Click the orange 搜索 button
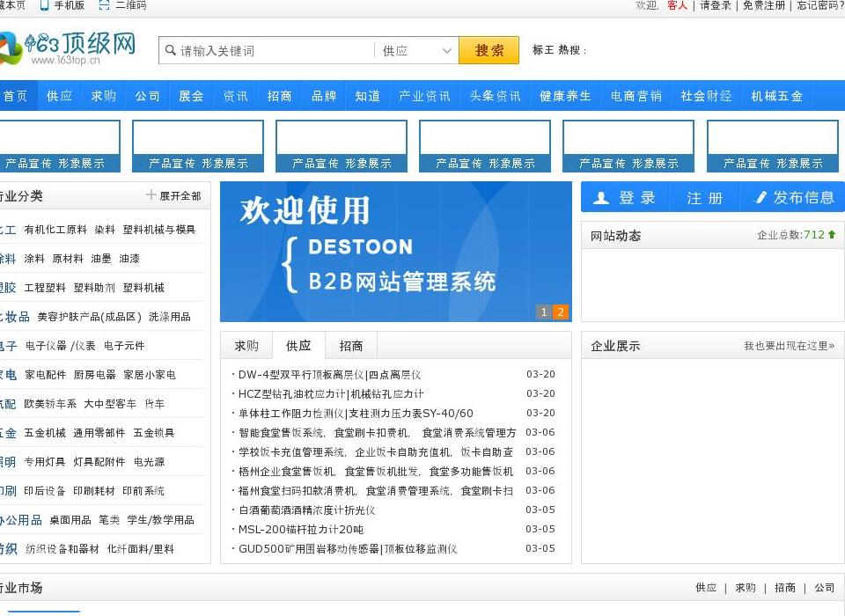The image size is (845, 616). click(489, 50)
